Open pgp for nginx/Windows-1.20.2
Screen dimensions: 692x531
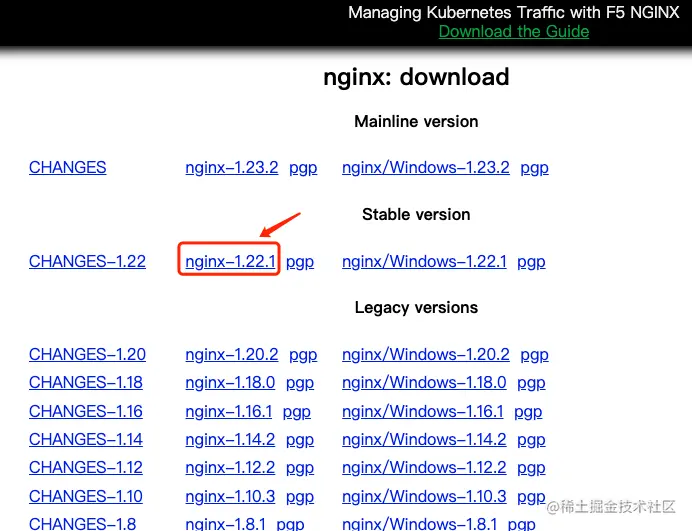pos(534,356)
